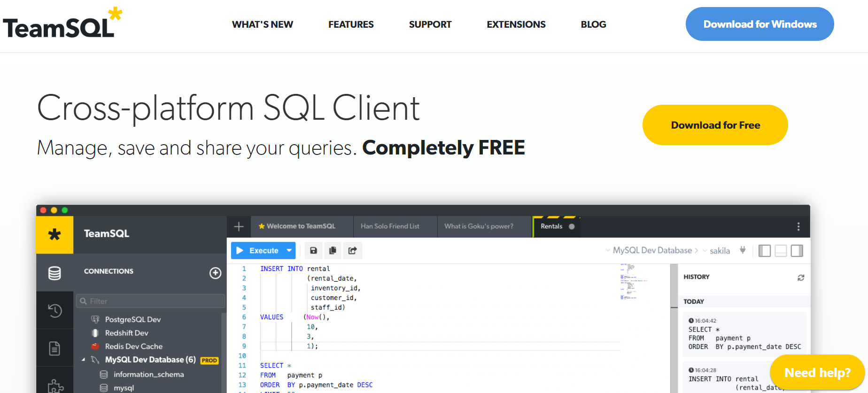Image resolution: width=868 pixels, height=393 pixels.
Task: Collapse MySQL Dev Database tree arrow
Action: tap(84, 360)
